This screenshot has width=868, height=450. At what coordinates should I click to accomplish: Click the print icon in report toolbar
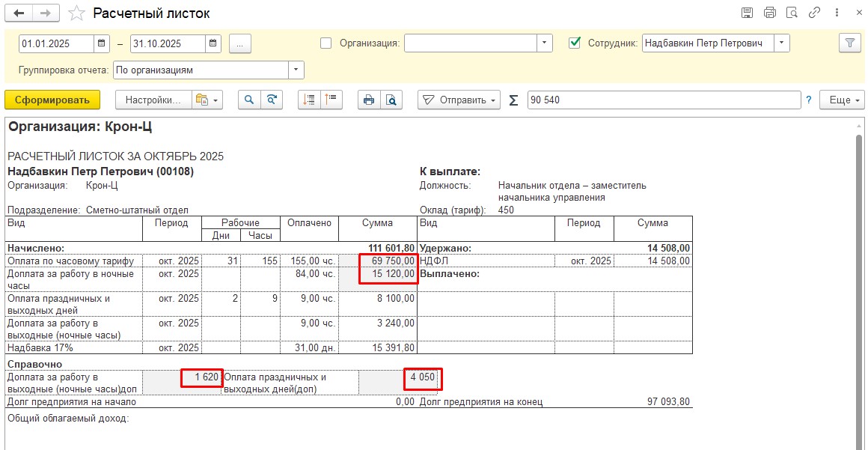coord(367,100)
